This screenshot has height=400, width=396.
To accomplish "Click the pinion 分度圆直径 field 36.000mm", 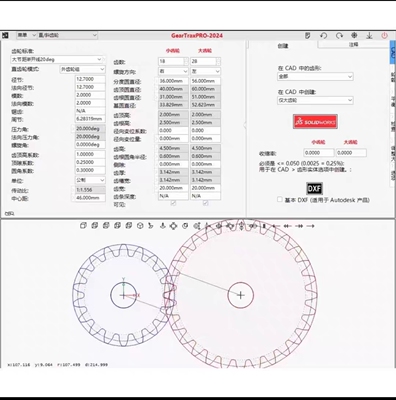I will [x=173, y=81].
